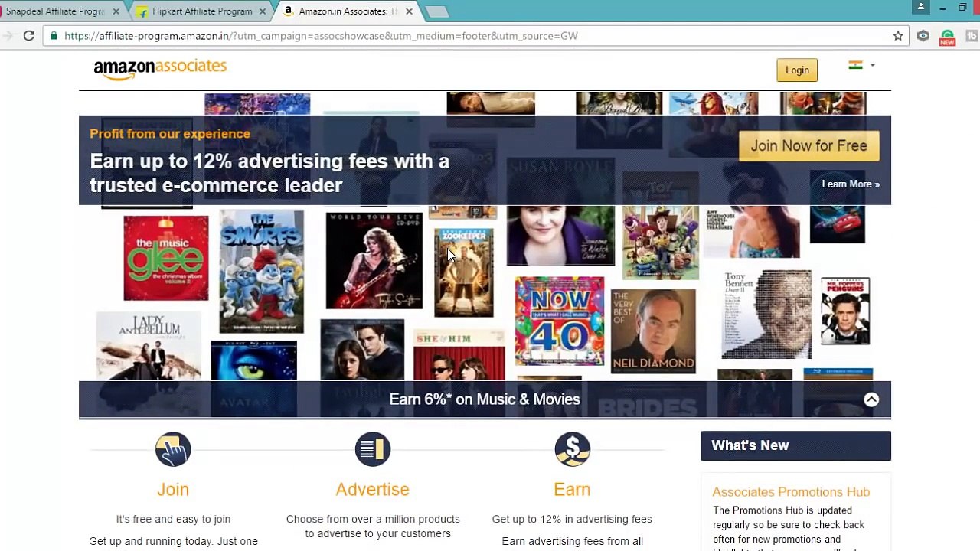Open the Chrome user profile icon
The width and height of the screenshot is (980, 551).
pos(921,8)
